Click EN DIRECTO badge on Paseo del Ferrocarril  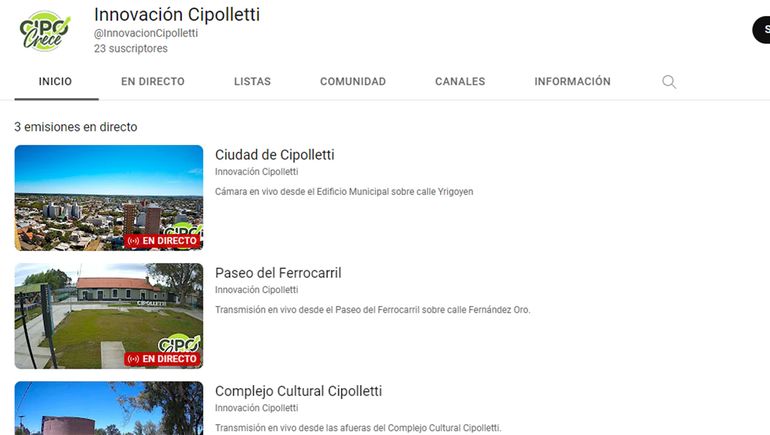[x=163, y=359]
